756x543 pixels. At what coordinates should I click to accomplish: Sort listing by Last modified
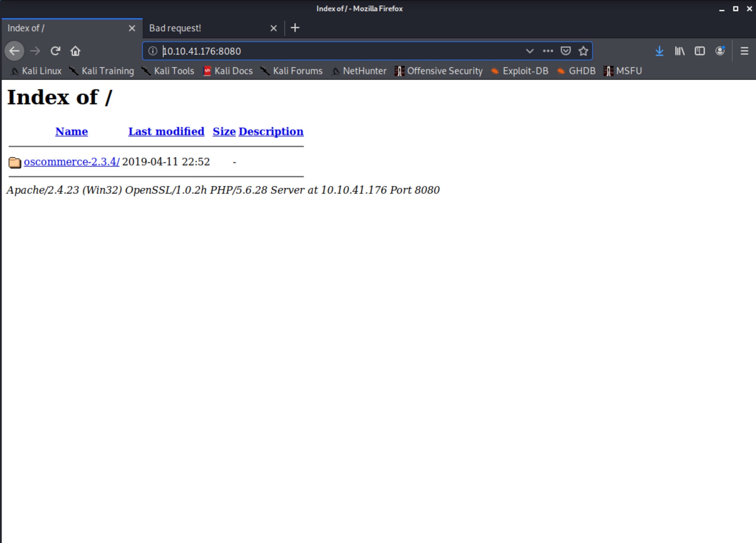pyautogui.click(x=166, y=131)
